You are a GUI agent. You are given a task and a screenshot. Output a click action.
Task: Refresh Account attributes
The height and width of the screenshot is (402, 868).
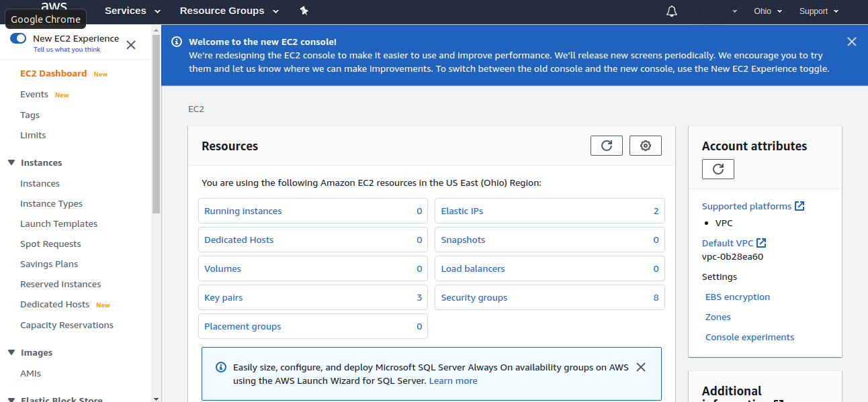[x=718, y=169]
